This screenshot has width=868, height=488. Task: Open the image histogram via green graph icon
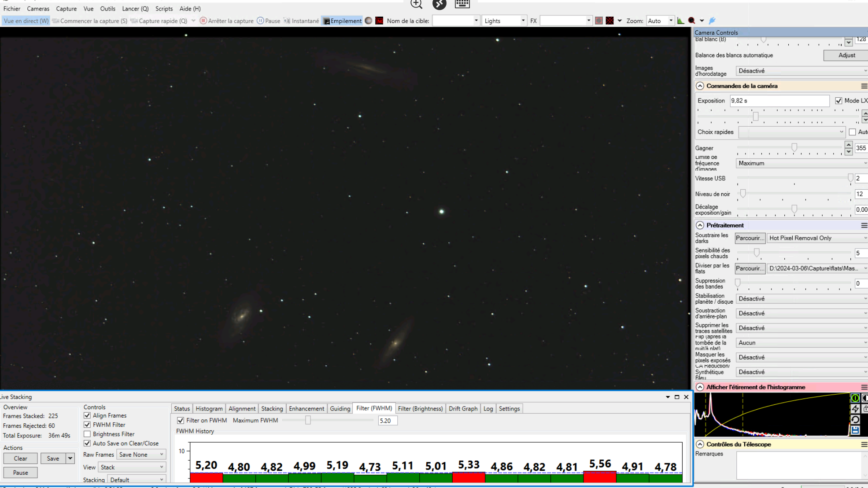681,21
